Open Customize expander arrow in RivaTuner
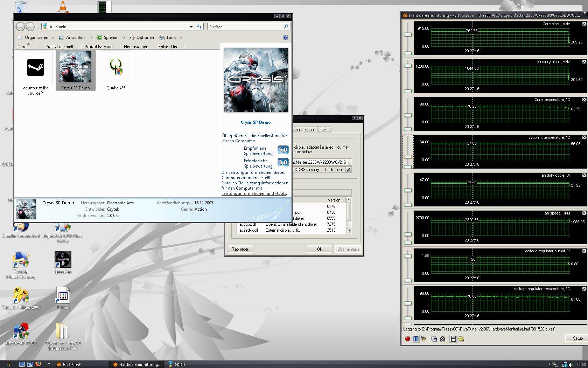This screenshot has width=588, height=368. pos(349,170)
